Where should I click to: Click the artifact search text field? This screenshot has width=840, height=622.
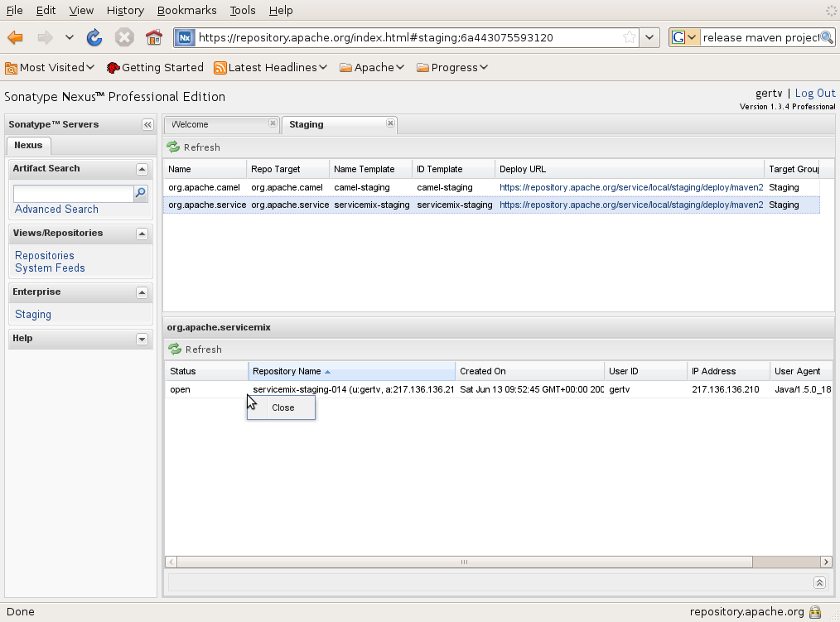(x=74, y=194)
